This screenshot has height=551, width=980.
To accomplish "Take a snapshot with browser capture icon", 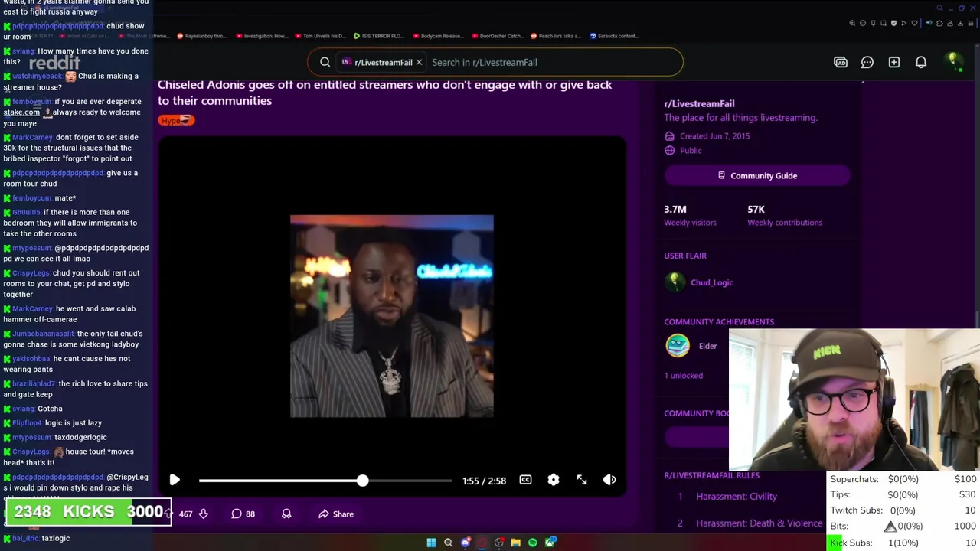I will [x=884, y=23].
